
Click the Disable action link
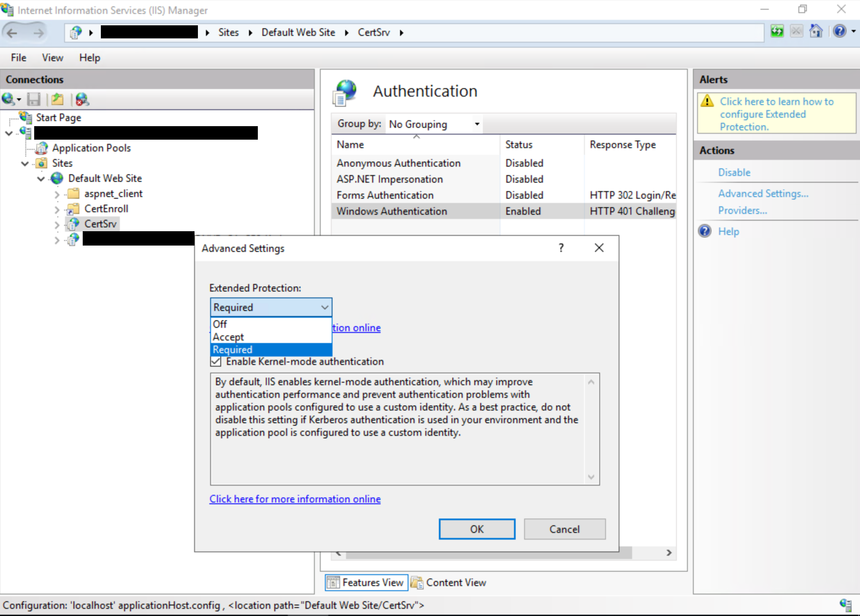(x=734, y=172)
